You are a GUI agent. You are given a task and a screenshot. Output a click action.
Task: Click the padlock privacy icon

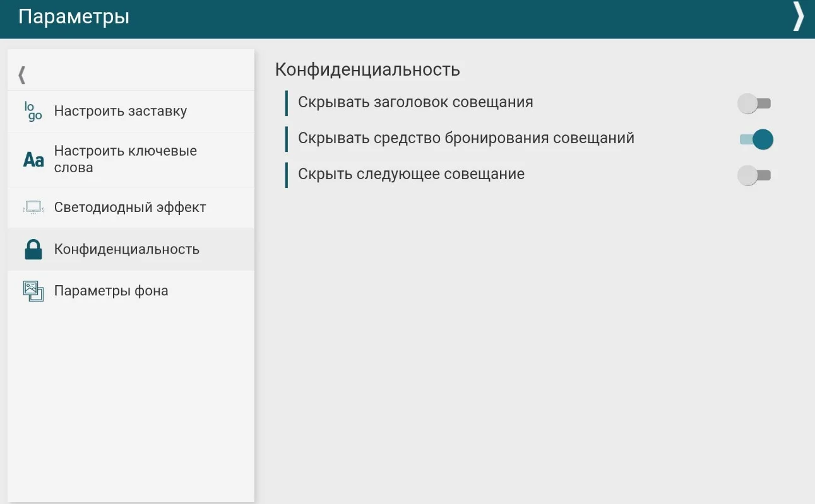point(33,250)
